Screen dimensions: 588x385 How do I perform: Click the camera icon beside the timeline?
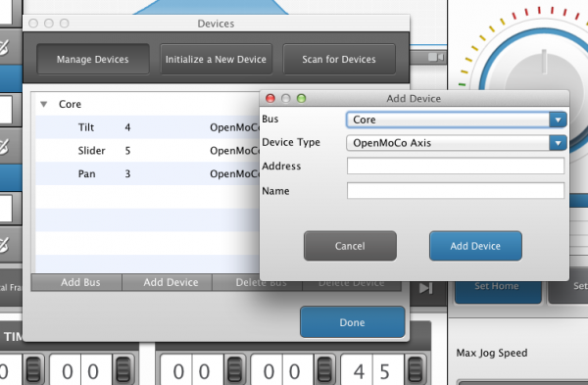tap(436, 58)
